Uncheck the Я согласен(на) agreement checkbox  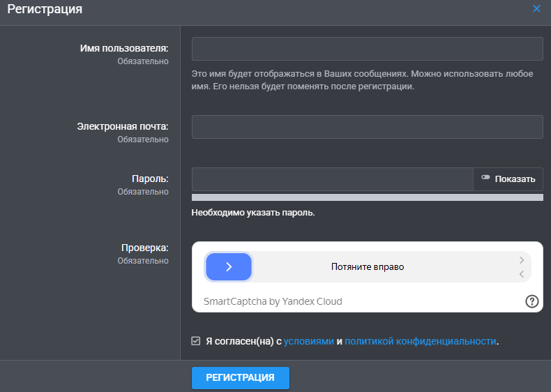click(x=196, y=341)
